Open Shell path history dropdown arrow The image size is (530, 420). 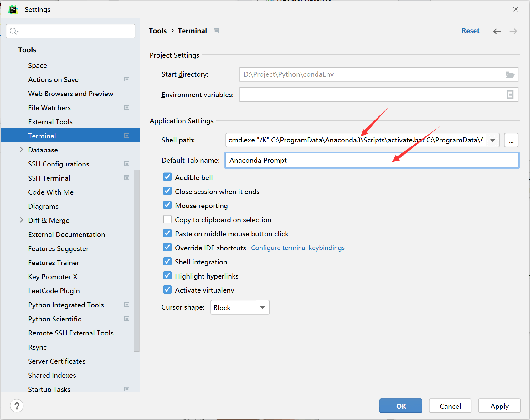pos(493,140)
